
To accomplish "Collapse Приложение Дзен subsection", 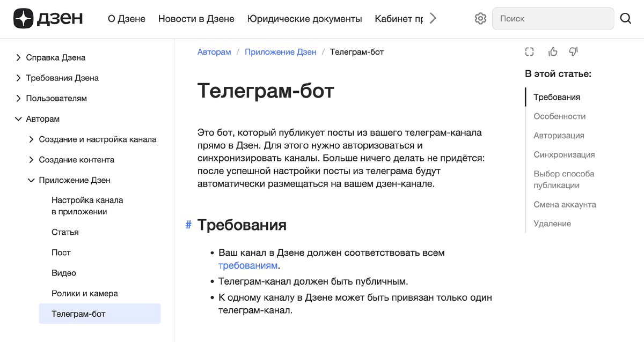I will click(32, 180).
